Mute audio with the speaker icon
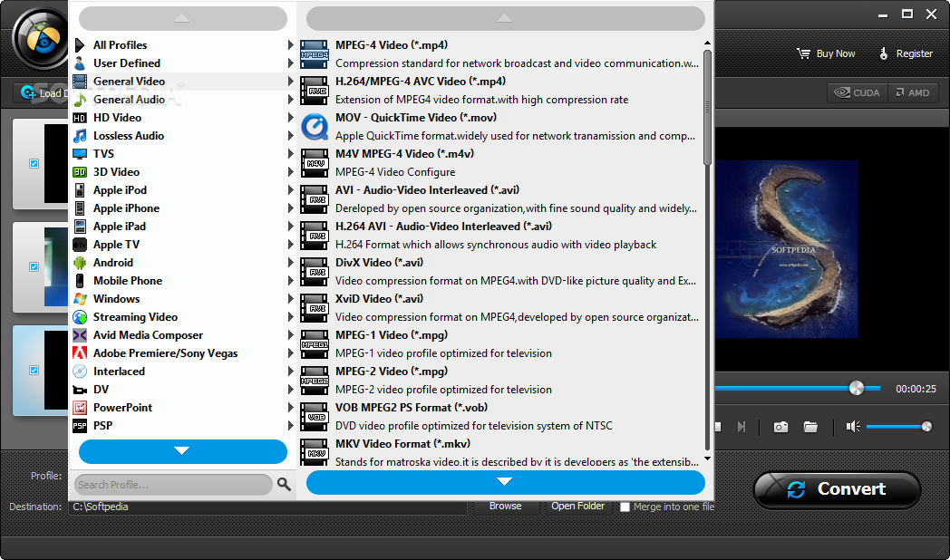 [x=853, y=427]
